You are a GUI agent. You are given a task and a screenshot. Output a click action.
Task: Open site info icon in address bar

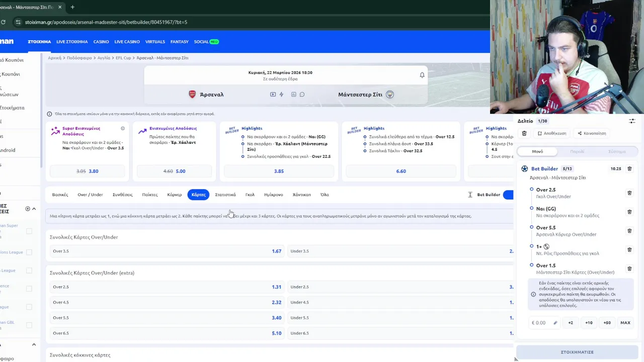[x=18, y=22]
